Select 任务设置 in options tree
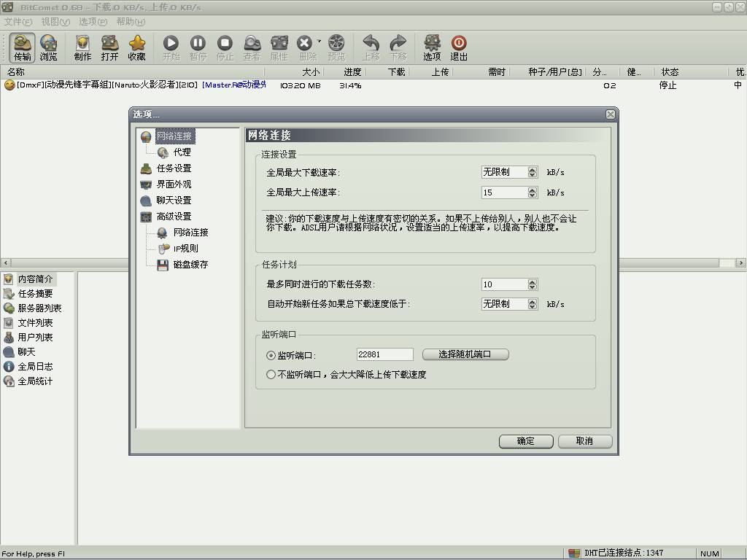 (174, 168)
